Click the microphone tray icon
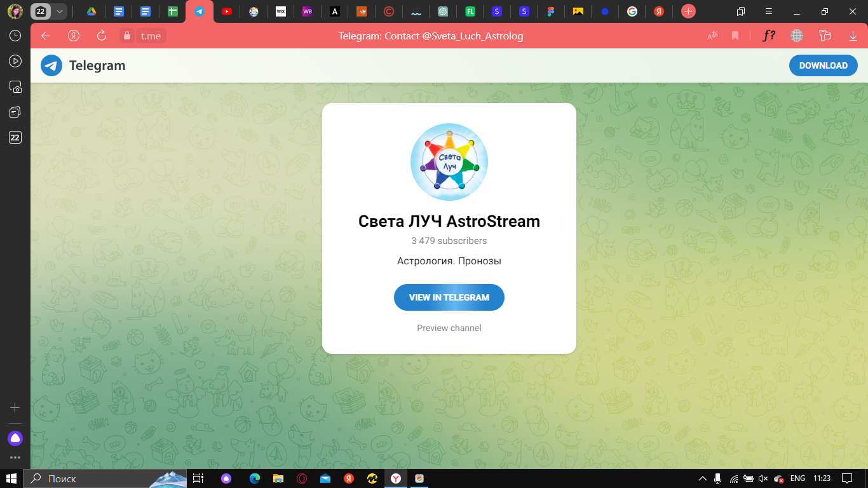 click(718, 478)
